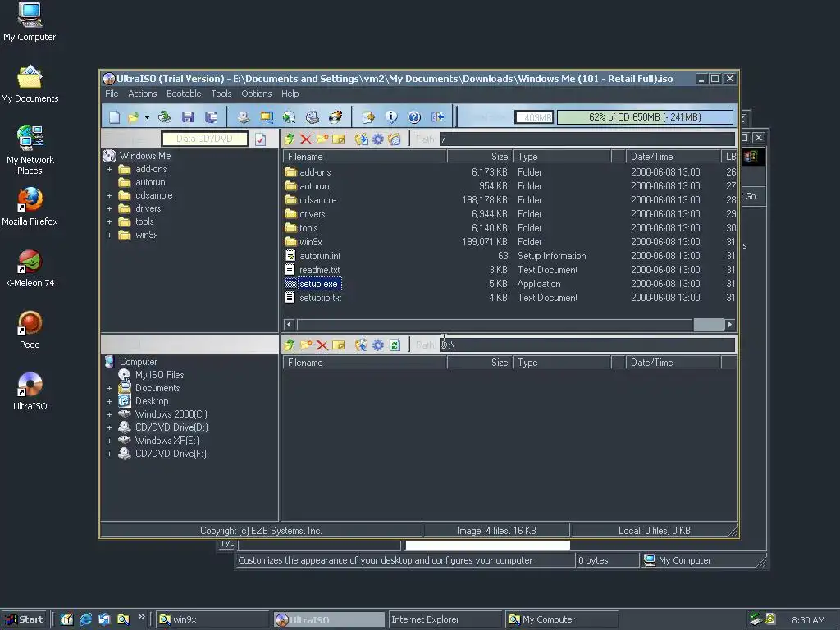The width and height of the screenshot is (840, 630).
Task: Click the Burn CD/DVD Image flame icon
Action: click(336, 116)
